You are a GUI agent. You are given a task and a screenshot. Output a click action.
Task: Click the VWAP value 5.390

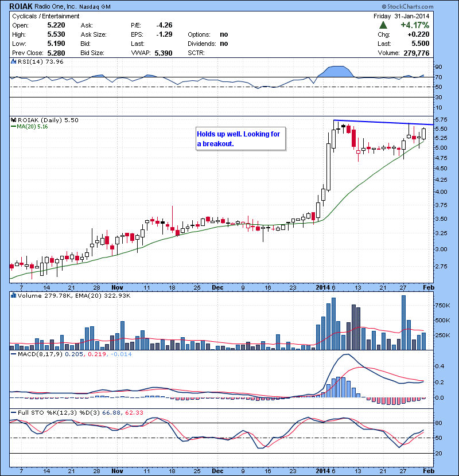tap(164, 53)
